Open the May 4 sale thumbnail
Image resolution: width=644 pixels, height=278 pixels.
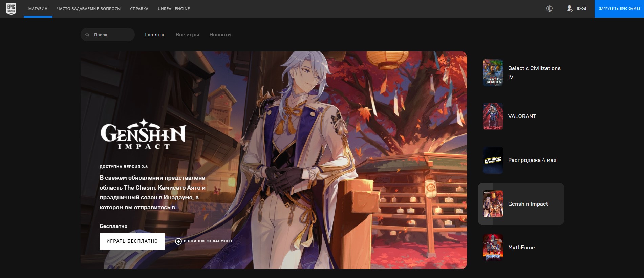point(493,160)
